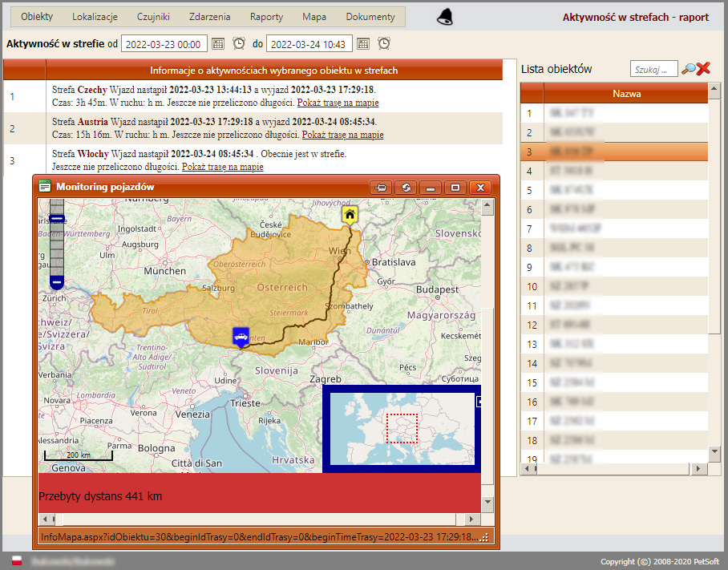Image resolution: width=728 pixels, height=570 pixels.
Task: Open calendar picker for the start date
Action: [x=218, y=44]
